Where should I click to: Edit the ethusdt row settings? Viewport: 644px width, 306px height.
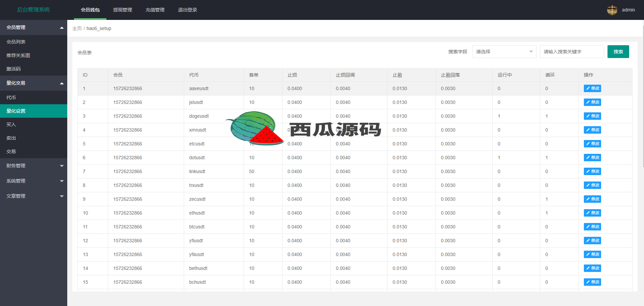pyautogui.click(x=592, y=213)
